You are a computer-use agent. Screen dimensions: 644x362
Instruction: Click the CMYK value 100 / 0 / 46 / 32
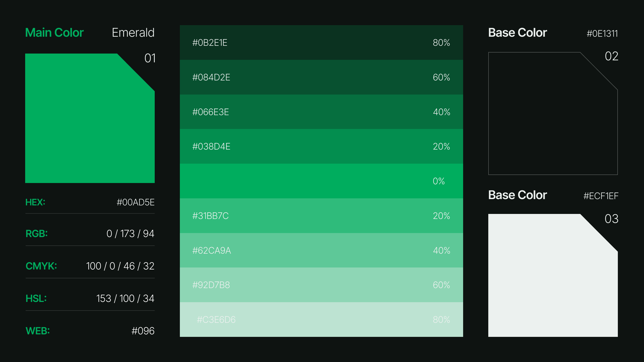(x=120, y=266)
